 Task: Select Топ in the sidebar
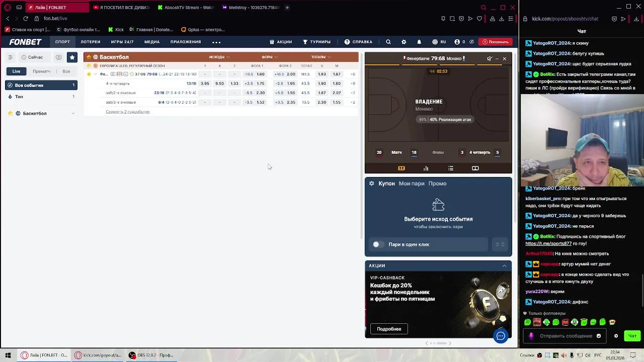pos(41,97)
